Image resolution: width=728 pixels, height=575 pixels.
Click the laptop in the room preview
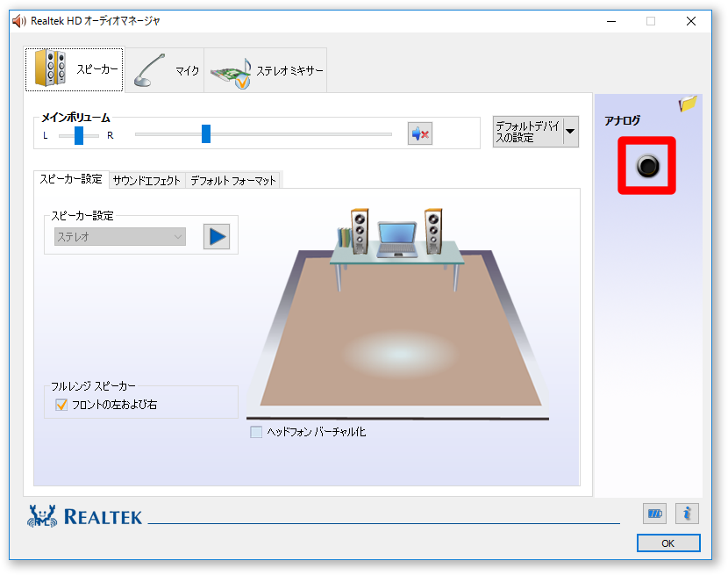point(397,240)
